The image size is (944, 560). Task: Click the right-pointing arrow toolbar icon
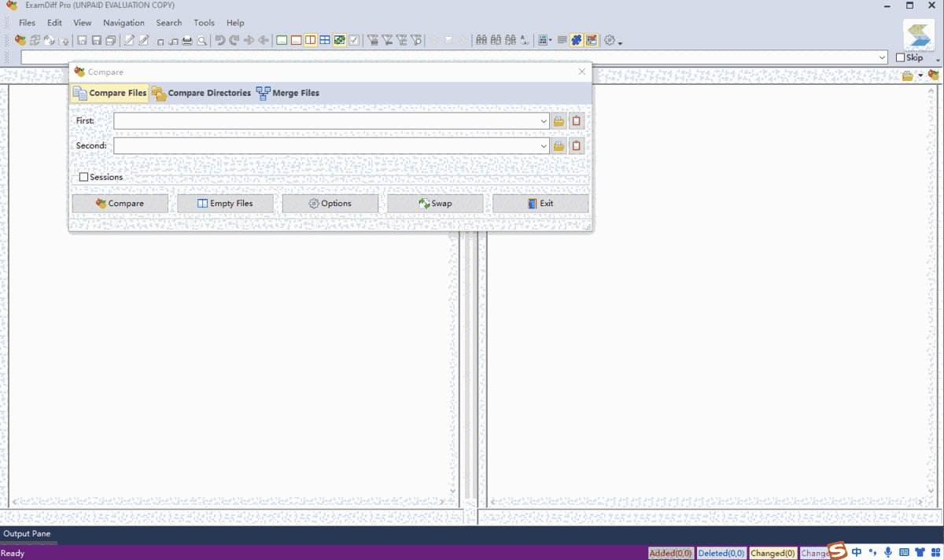coord(249,40)
